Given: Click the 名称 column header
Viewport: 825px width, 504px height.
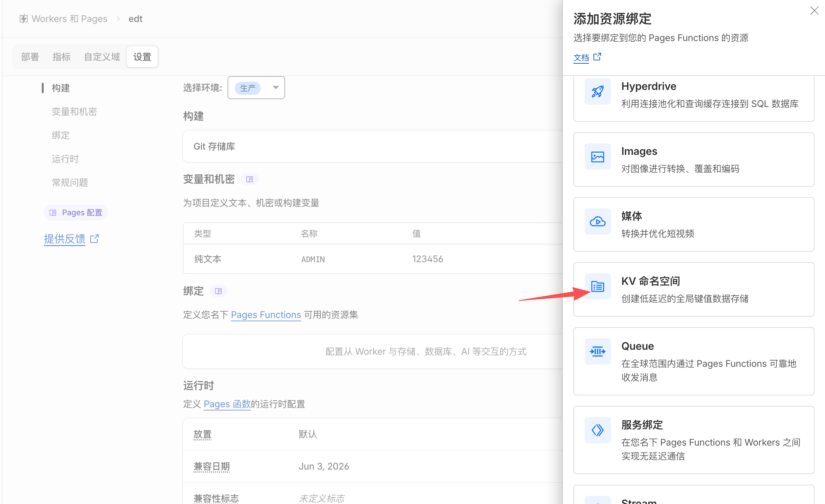Looking at the screenshot, I should [309, 233].
